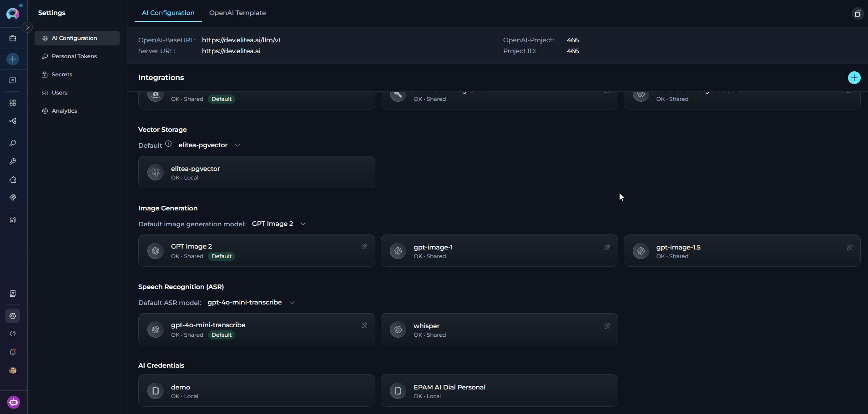Screen dimensions: 868x414
Task: Open the default vector storage elitea-pgvector dropdown
Action: (209, 145)
